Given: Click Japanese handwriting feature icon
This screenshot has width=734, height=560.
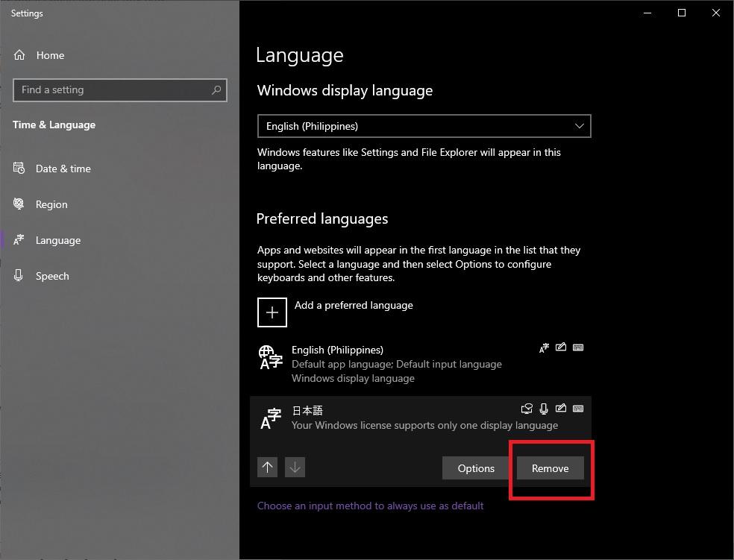Looking at the screenshot, I should [x=561, y=409].
